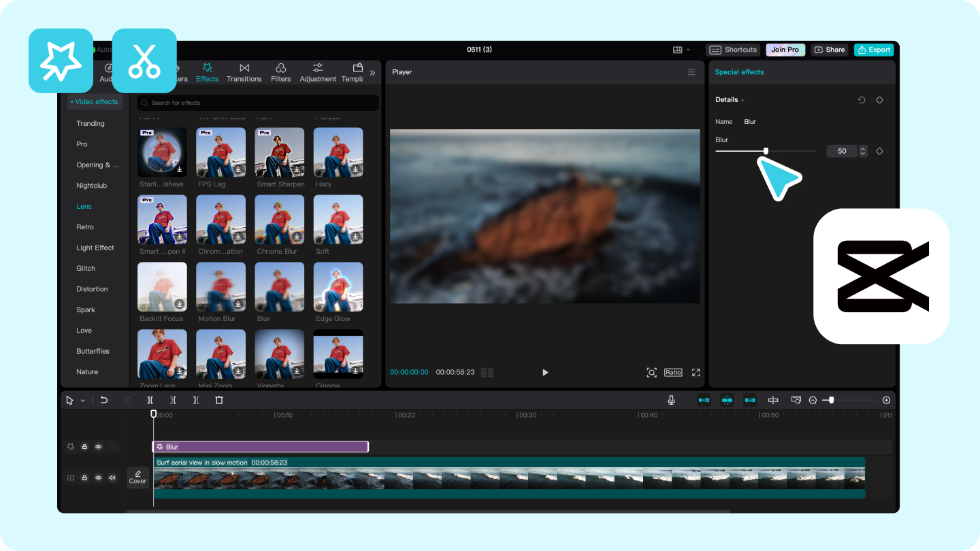Mute the surf video track audio
This screenshot has height=551, width=980.
112,478
